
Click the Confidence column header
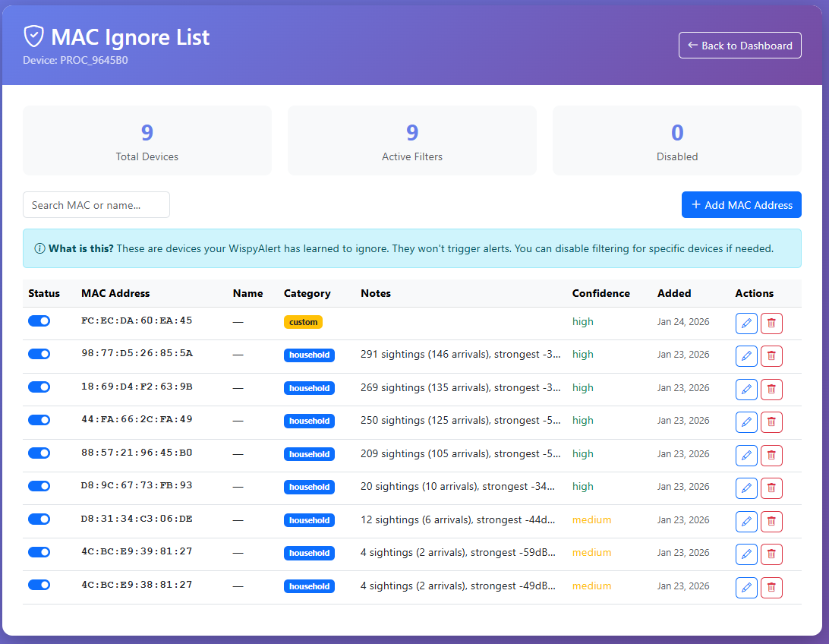point(600,293)
